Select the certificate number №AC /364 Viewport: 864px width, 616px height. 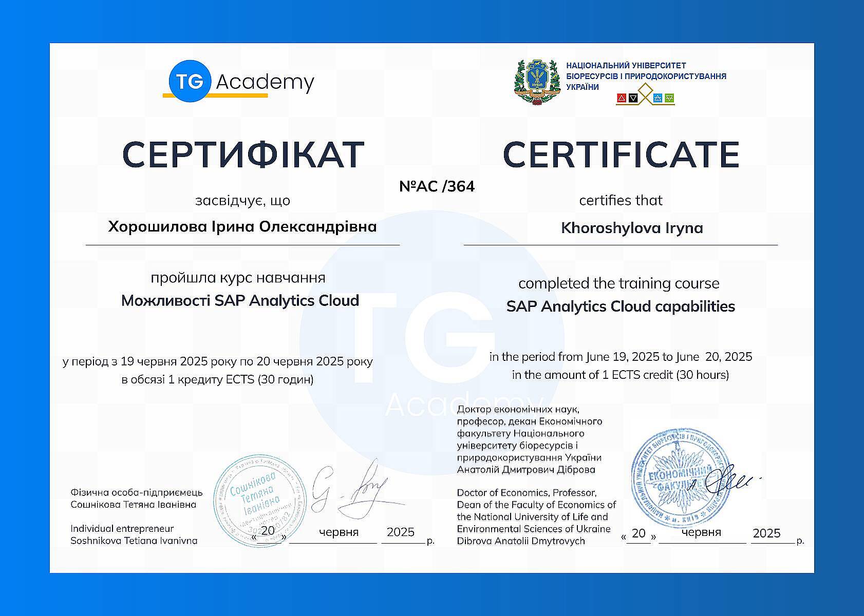[437, 186]
